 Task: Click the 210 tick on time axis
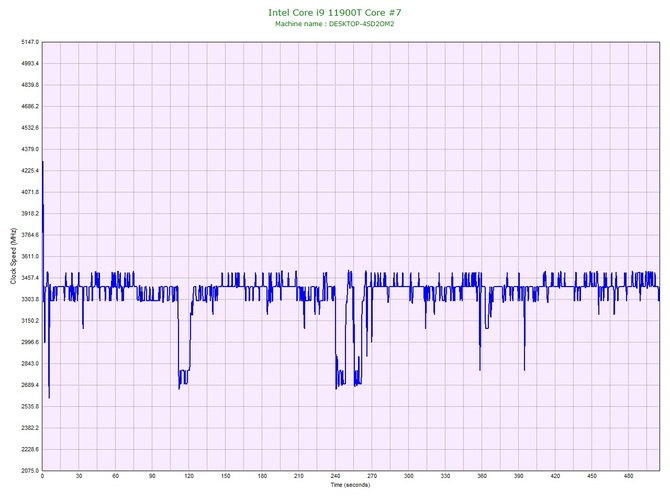pos(299,476)
